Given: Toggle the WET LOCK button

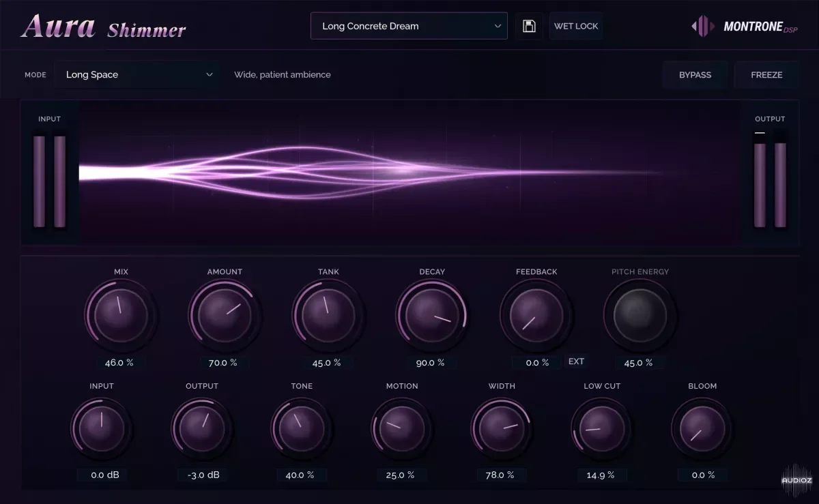Looking at the screenshot, I should 575,26.
